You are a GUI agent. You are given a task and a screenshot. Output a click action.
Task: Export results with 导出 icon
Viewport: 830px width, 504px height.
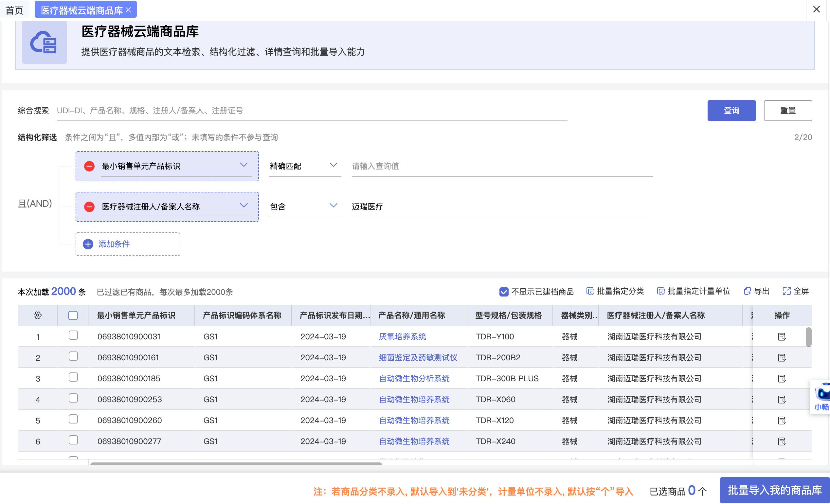[747, 291]
